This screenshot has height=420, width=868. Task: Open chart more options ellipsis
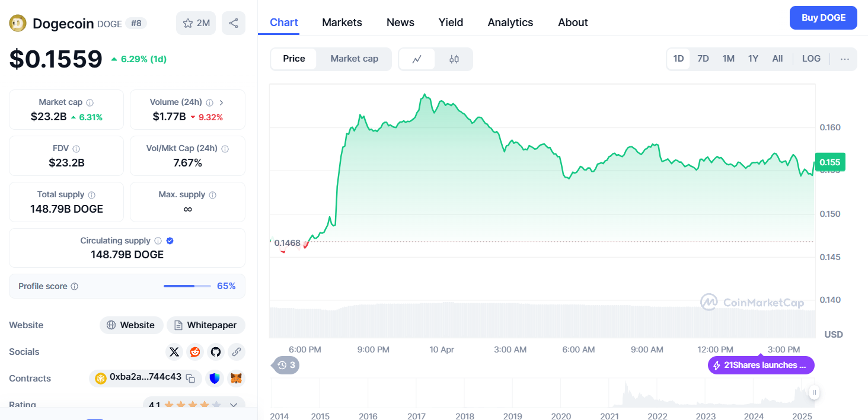(x=845, y=59)
